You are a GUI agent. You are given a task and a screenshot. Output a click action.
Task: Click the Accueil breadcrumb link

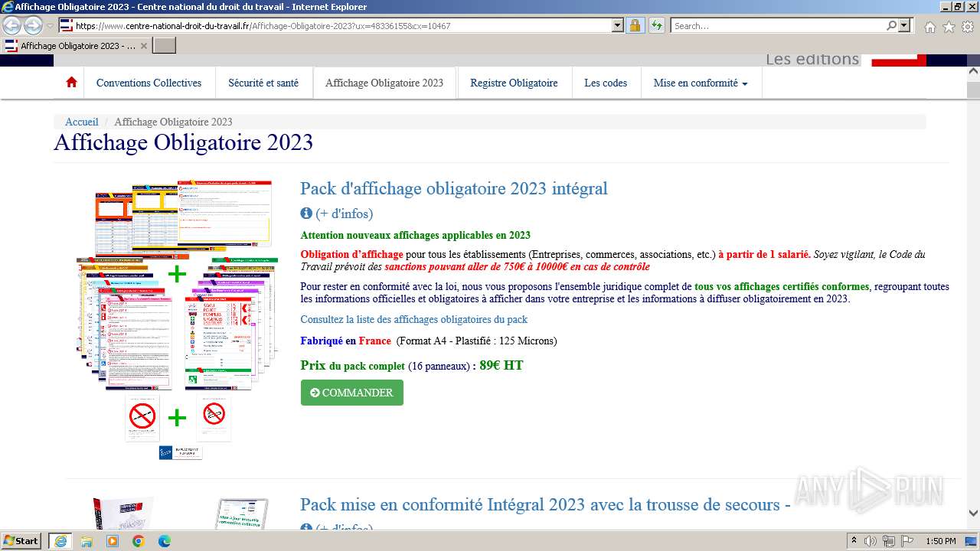tap(82, 122)
